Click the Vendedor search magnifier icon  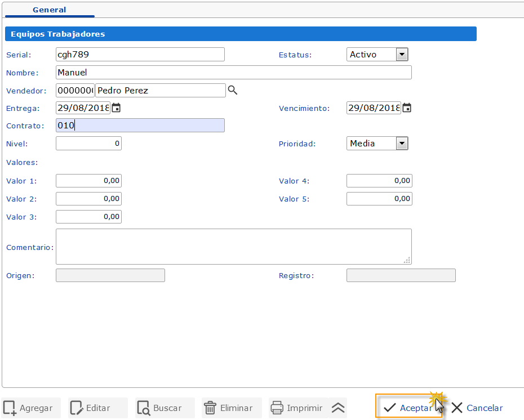(x=233, y=90)
